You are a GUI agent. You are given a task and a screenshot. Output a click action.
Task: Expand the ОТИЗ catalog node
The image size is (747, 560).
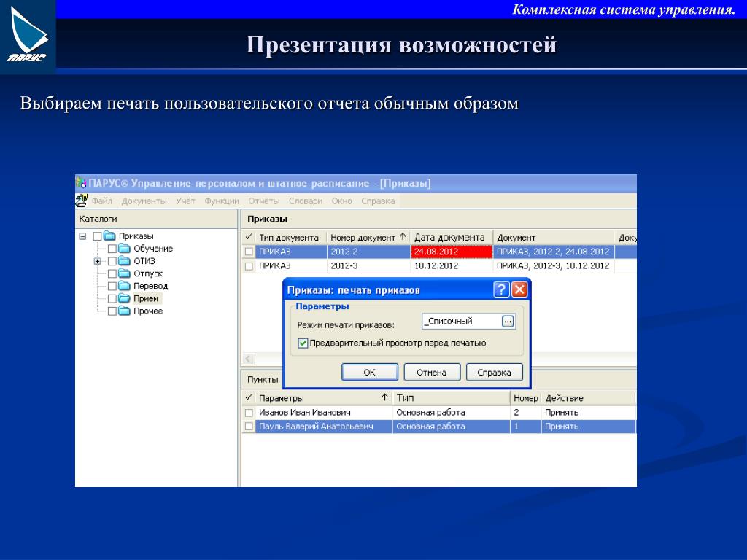[x=97, y=261]
